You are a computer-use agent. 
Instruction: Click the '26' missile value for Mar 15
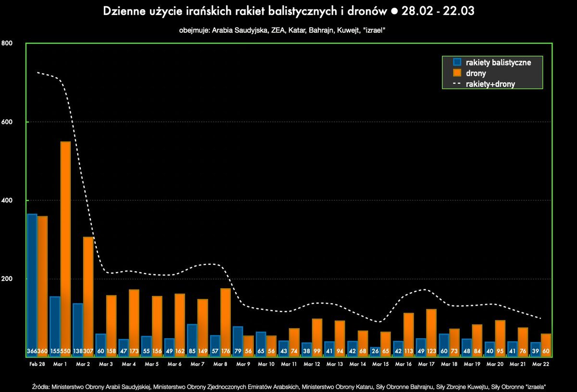coord(376,352)
